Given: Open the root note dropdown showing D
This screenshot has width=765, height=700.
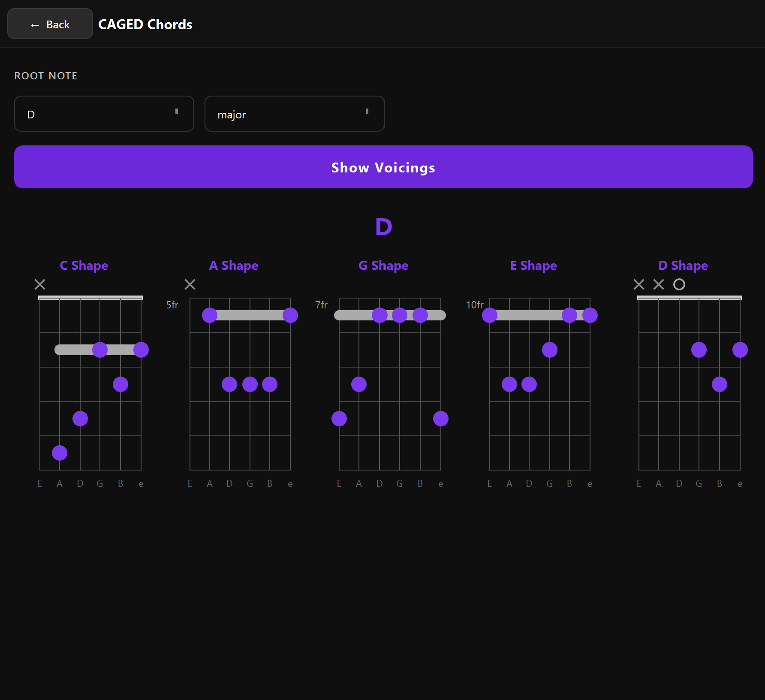Looking at the screenshot, I should pos(104,114).
